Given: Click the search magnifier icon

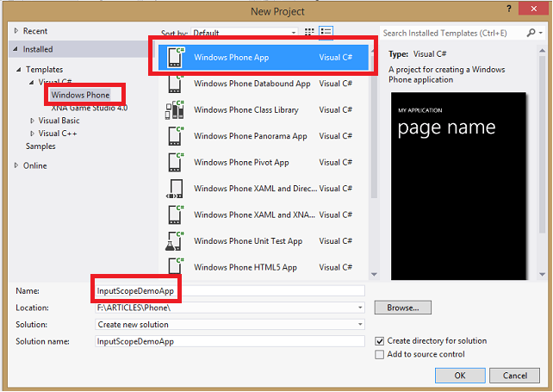Looking at the screenshot, I should 531,33.
